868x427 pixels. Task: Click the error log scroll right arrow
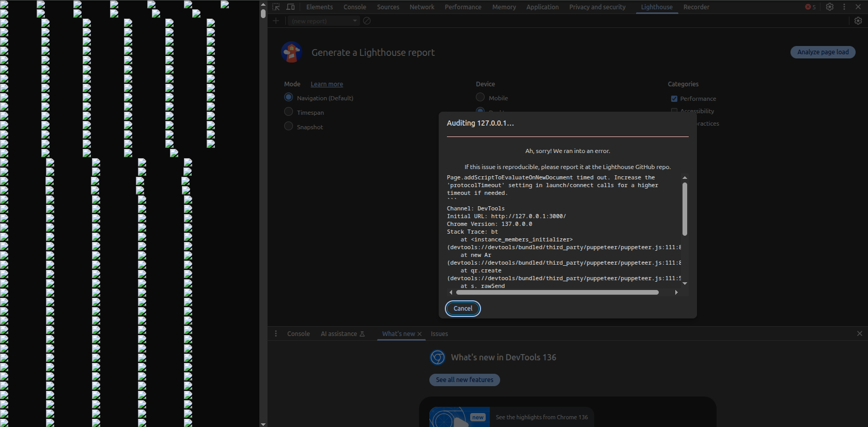click(676, 292)
